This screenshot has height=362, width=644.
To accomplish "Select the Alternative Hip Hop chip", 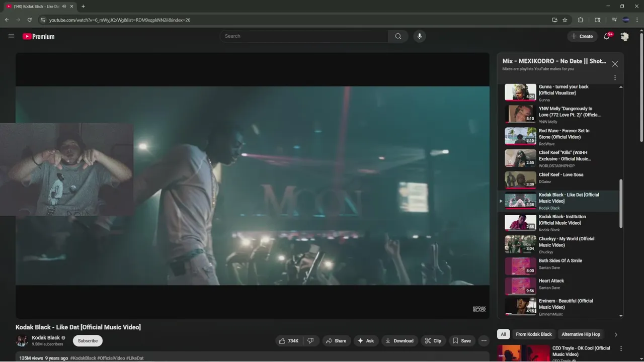I will click(581, 334).
